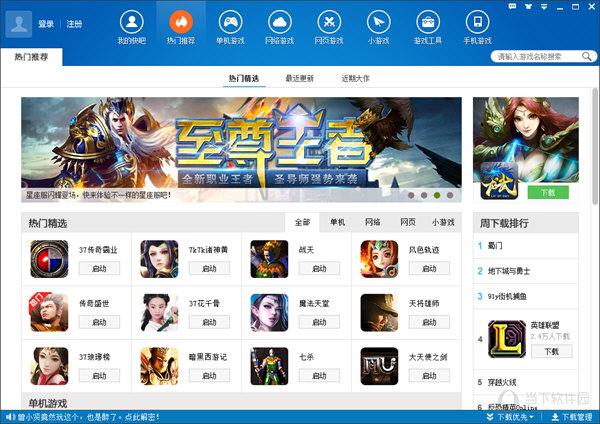Image resolution: width=600 pixels, height=424 pixels.
Task: Click the 37琅琊榜 game icon
Action: pos(49,366)
